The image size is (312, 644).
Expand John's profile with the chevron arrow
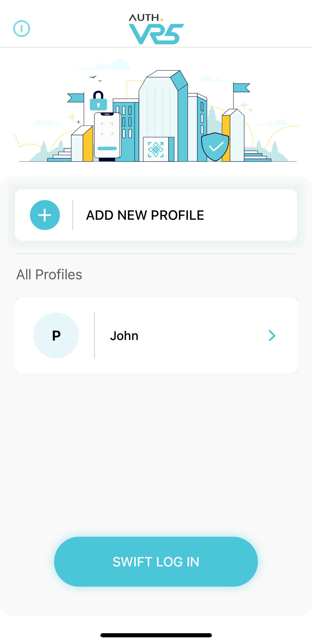pyautogui.click(x=272, y=336)
